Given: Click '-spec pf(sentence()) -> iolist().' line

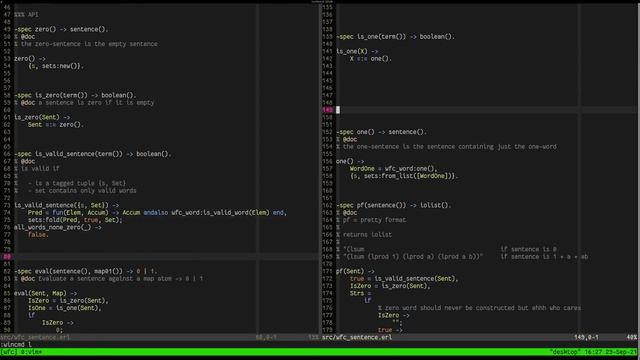Looking at the screenshot, I should pyautogui.click(x=393, y=206).
